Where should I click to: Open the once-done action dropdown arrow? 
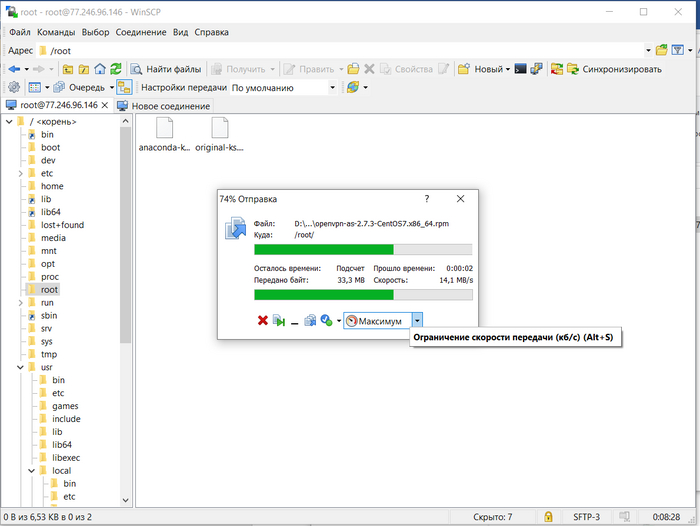(x=339, y=321)
